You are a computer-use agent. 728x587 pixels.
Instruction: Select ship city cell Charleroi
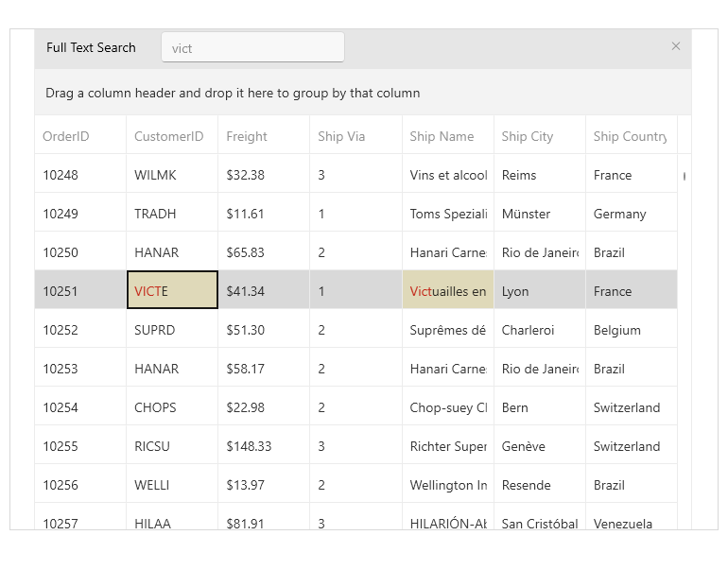pos(540,329)
